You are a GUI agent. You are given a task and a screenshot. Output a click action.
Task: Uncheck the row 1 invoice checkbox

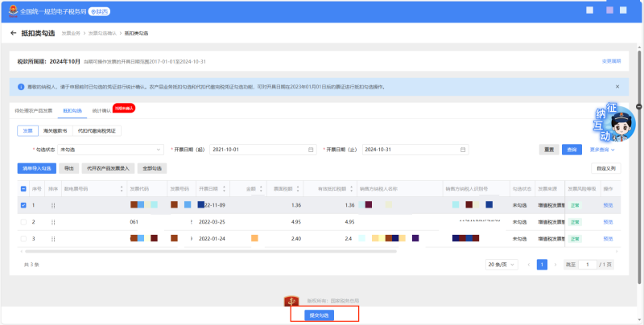point(23,205)
